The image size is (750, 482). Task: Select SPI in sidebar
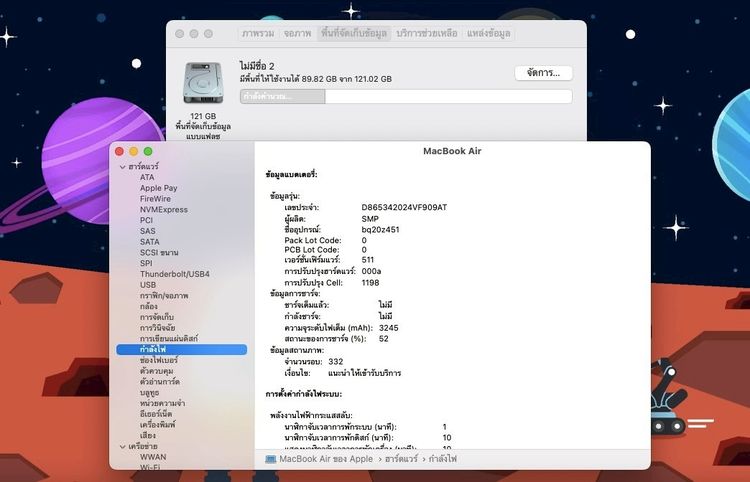[x=146, y=263]
